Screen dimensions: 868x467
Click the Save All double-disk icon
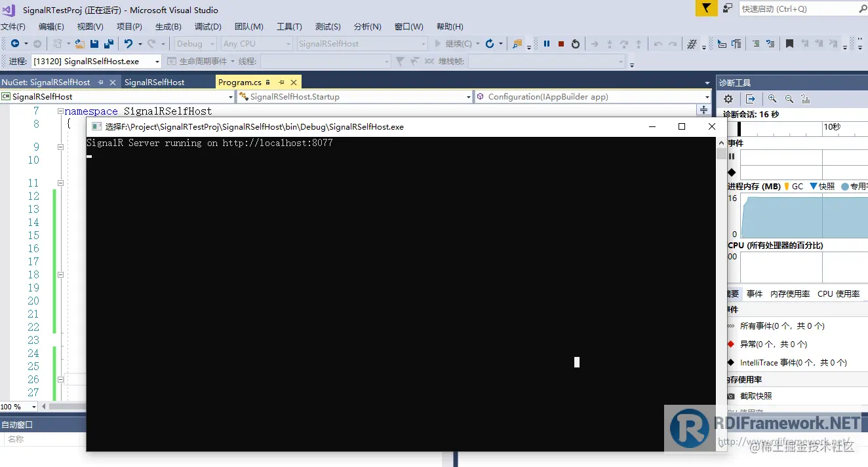(x=109, y=44)
